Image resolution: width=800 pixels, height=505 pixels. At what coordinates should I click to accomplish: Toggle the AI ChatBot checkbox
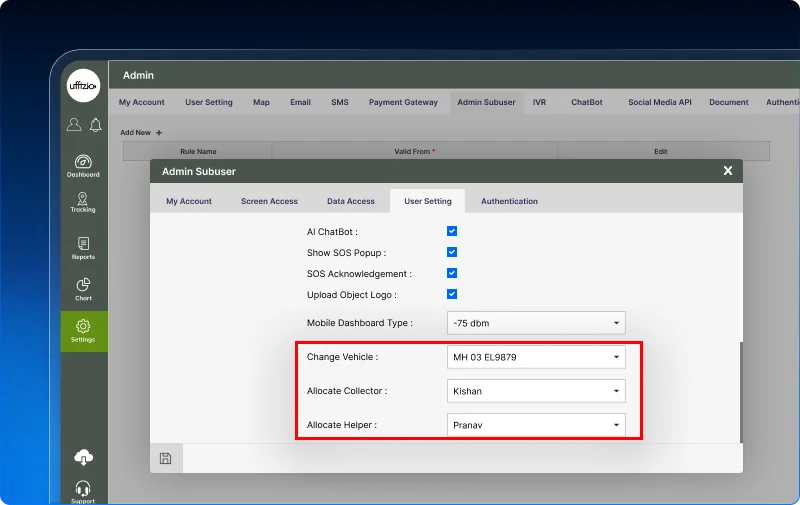click(452, 231)
